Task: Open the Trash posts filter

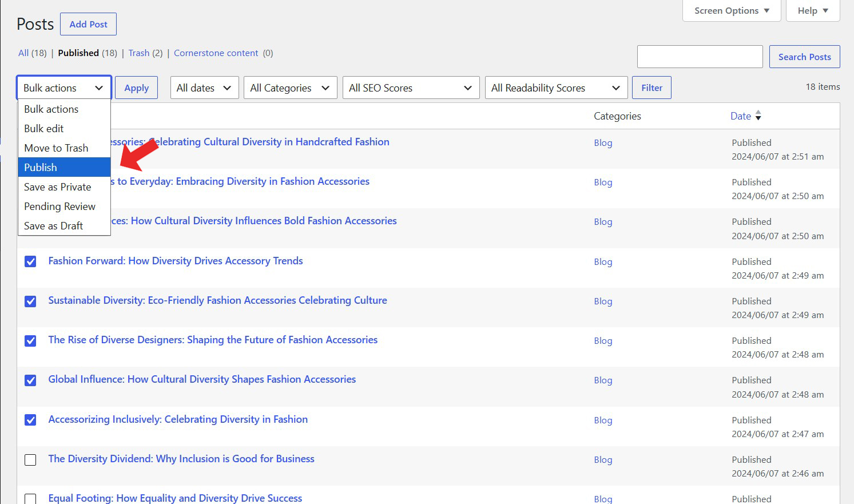Action: coord(139,53)
